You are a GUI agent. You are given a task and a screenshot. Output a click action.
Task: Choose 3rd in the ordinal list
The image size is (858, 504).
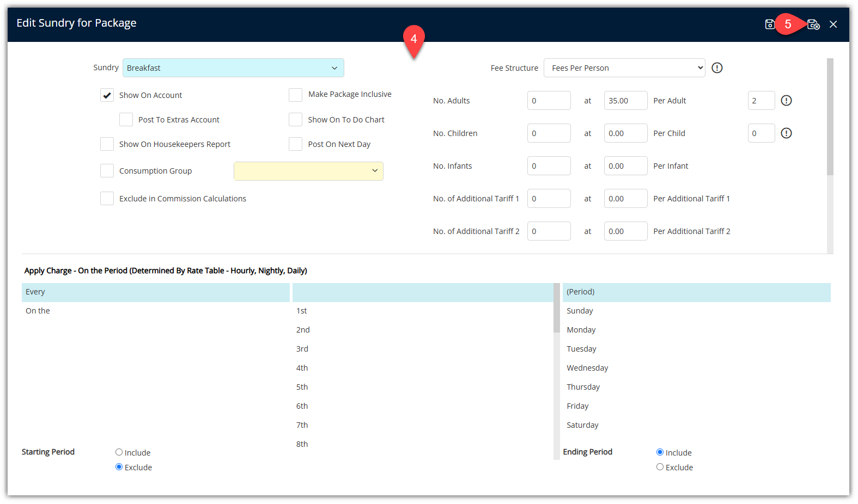(423, 349)
